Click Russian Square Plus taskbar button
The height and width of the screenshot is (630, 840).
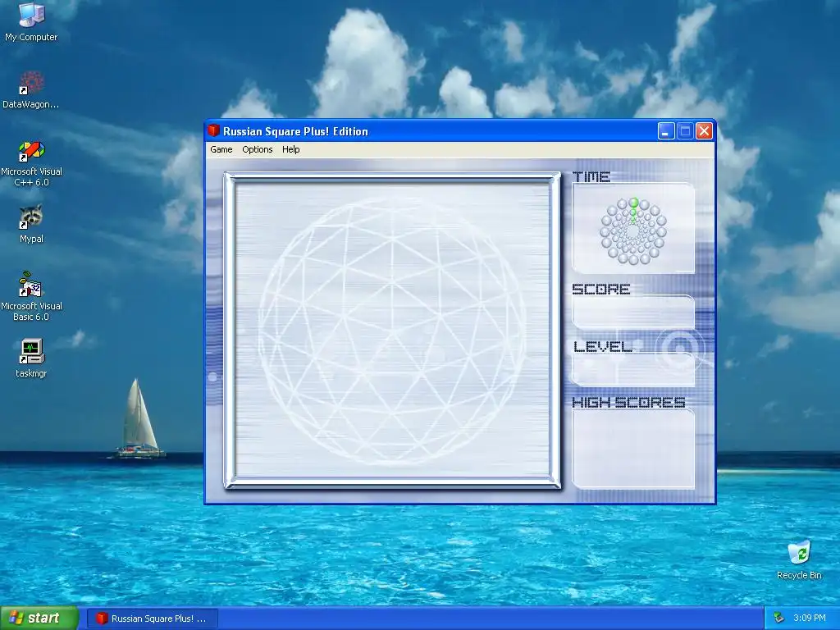coord(152,619)
